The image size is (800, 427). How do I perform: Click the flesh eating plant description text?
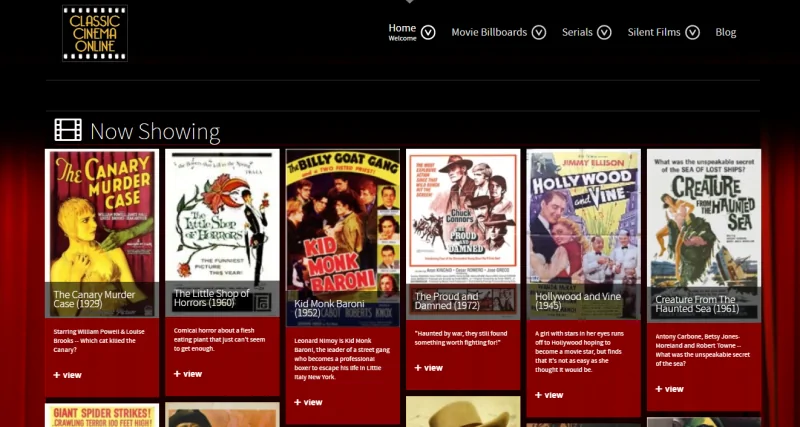(x=219, y=340)
